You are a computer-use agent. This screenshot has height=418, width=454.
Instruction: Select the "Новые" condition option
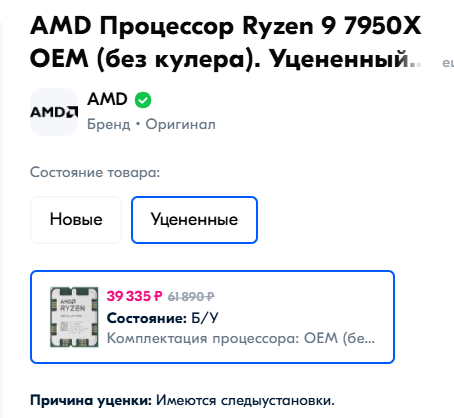pyautogui.click(x=76, y=220)
